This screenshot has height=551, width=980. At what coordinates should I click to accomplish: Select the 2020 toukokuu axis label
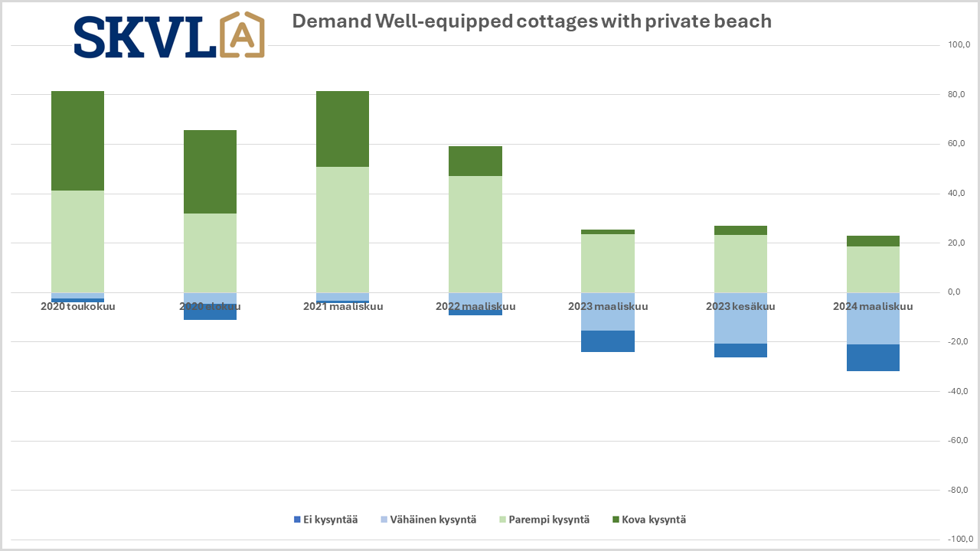click(x=77, y=307)
